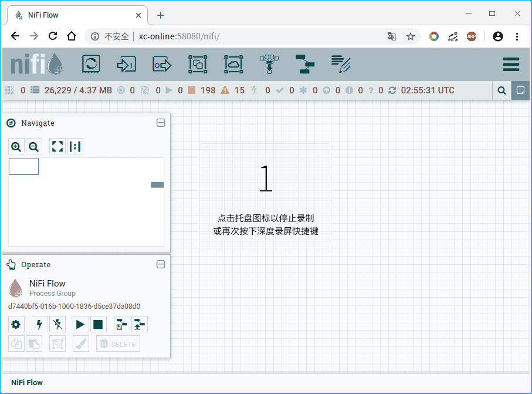This screenshot has height=394, width=532.
Task: Select the Output Port icon
Action: pyautogui.click(x=162, y=64)
